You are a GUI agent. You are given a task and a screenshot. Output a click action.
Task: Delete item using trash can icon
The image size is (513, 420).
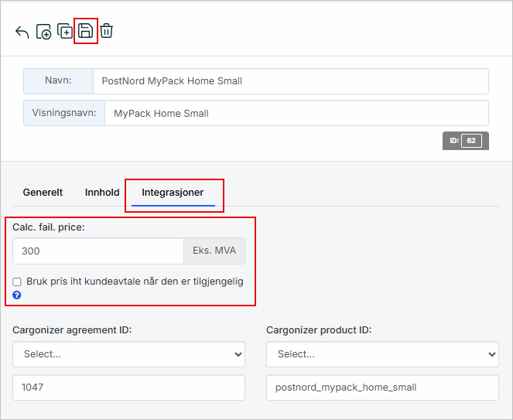(106, 31)
